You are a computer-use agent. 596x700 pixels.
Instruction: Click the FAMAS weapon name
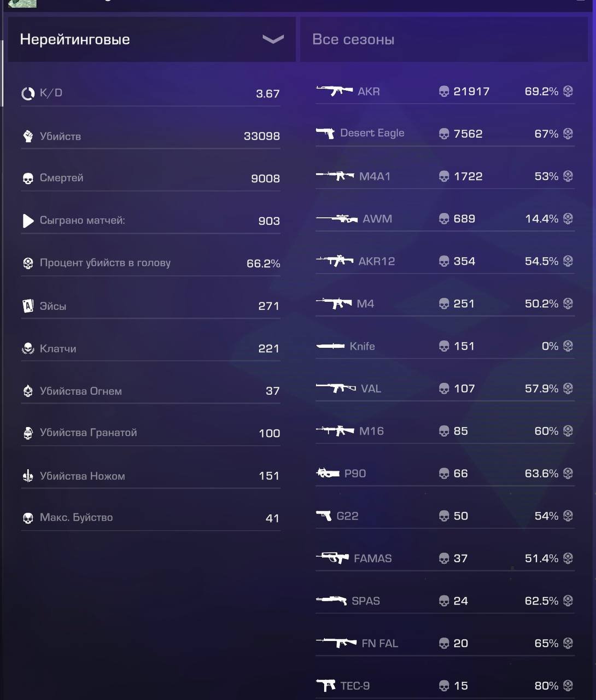click(372, 558)
